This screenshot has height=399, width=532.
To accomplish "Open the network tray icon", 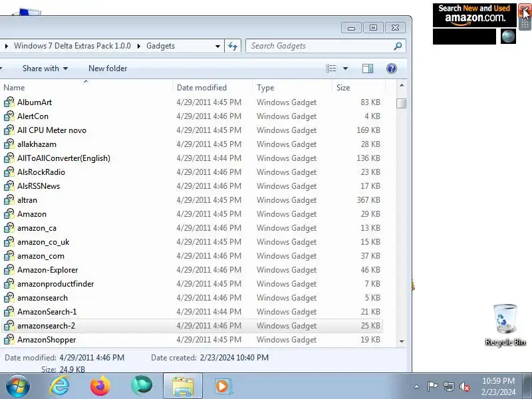I will [449, 386].
